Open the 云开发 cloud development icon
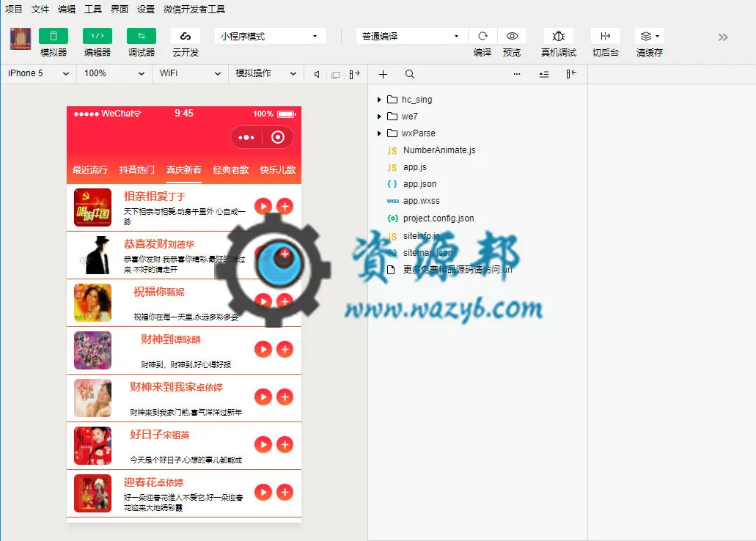Viewport: 756px width, 541px height. click(186, 36)
